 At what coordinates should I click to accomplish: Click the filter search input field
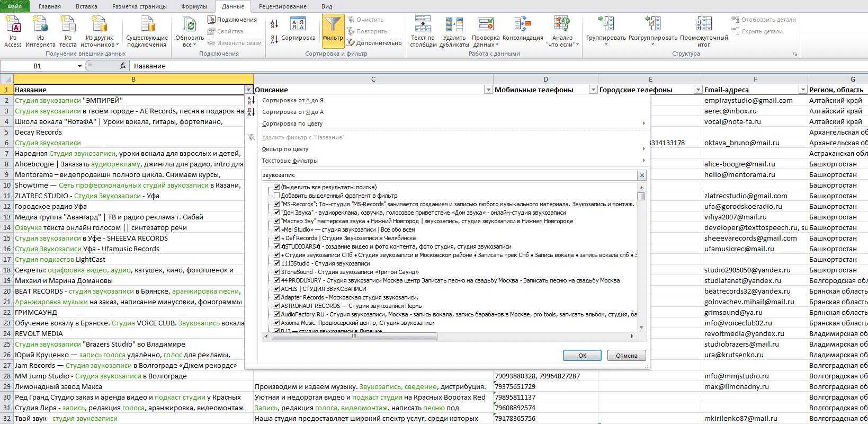449,175
